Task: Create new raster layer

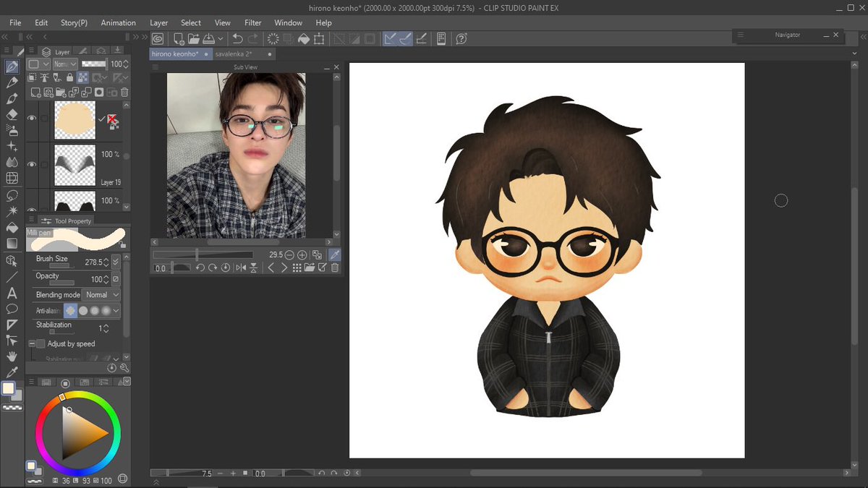Action: click(x=35, y=93)
